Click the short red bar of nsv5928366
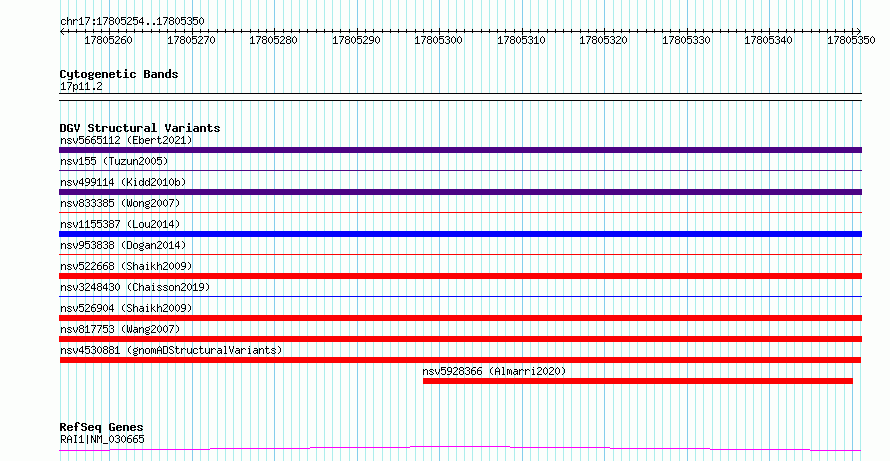The image size is (890, 461). pyautogui.click(x=637, y=381)
